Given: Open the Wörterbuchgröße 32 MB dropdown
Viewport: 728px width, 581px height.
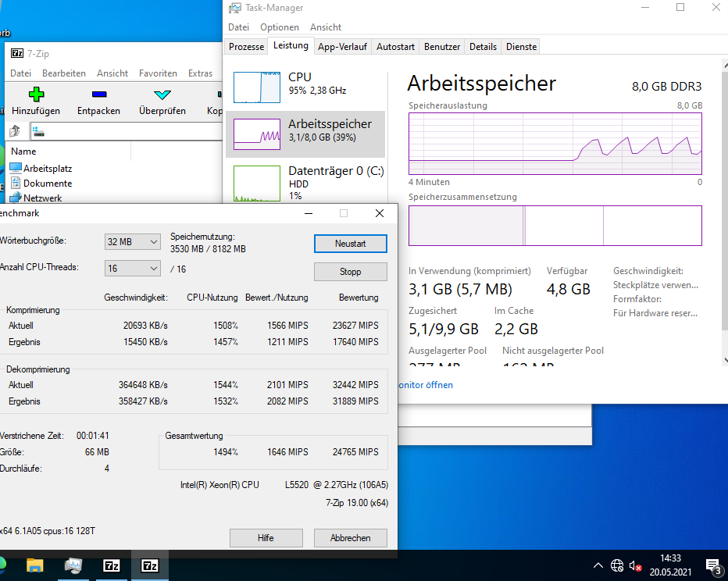Looking at the screenshot, I should [132, 242].
